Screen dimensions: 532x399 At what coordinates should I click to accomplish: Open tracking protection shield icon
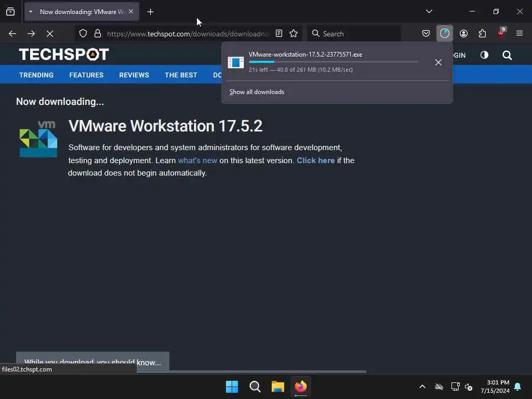[x=83, y=34]
